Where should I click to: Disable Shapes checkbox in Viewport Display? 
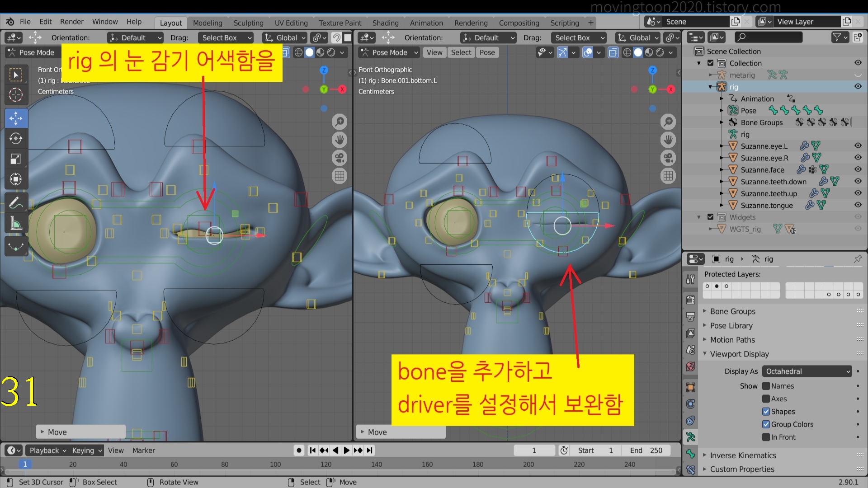766,412
